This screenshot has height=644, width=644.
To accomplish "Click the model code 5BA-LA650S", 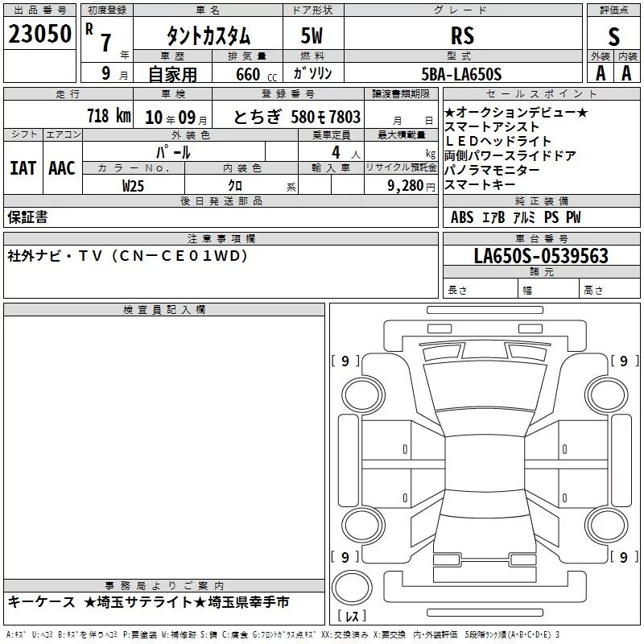I will (x=461, y=74).
